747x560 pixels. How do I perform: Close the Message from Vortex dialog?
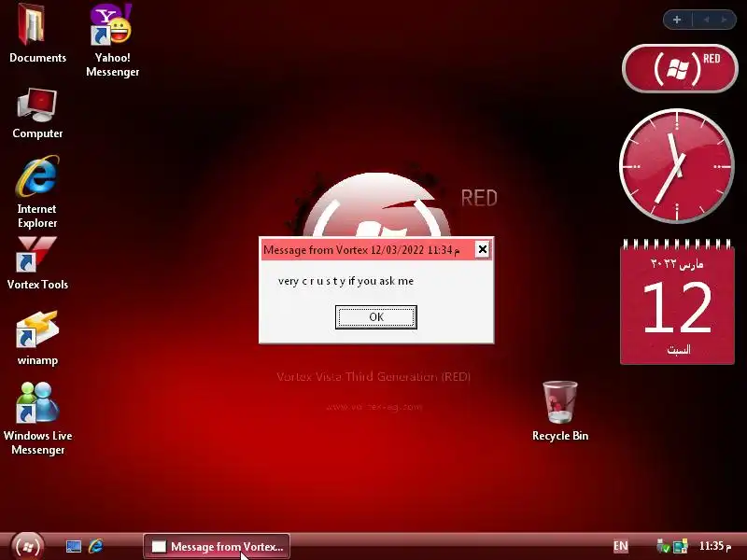click(482, 249)
